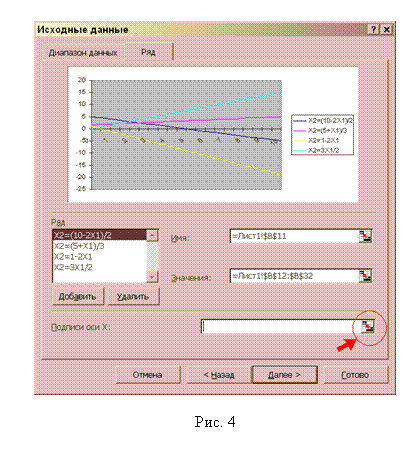
Task: Click circled range selector for Подписи оси X
Action: point(368,327)
